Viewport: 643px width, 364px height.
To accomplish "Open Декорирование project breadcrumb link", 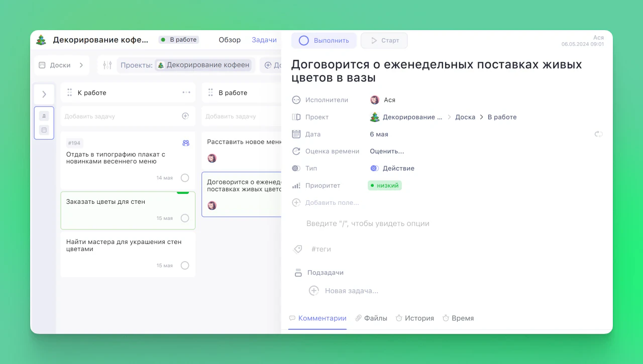I will coord(412,117).
